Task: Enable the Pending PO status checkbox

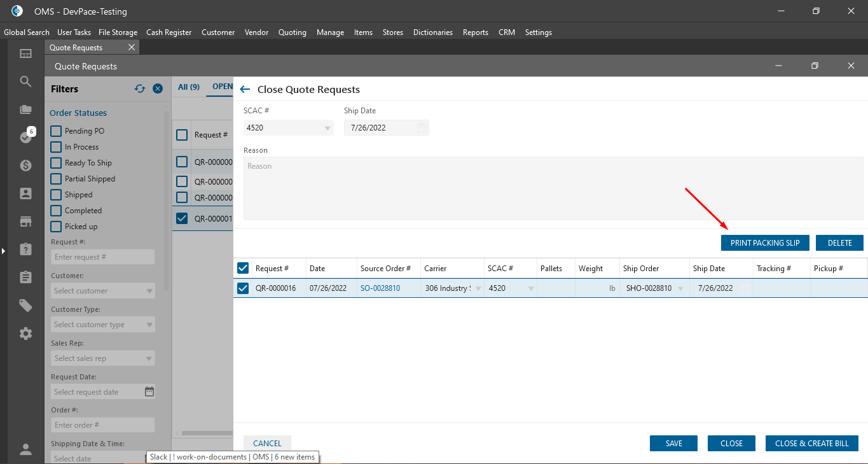Action: pos(56,131)
